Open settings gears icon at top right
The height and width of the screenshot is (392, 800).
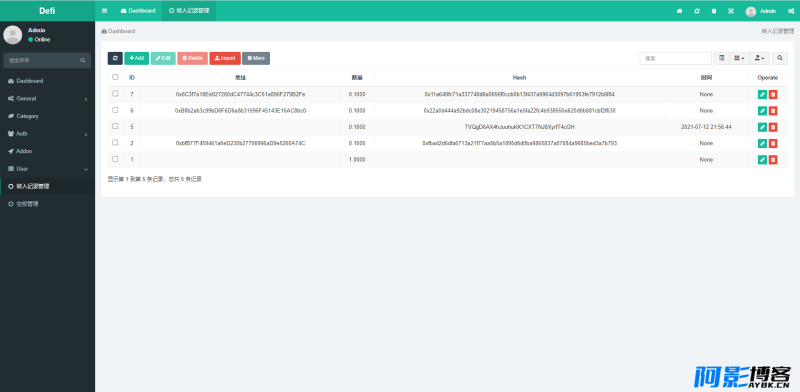(791, 11)
